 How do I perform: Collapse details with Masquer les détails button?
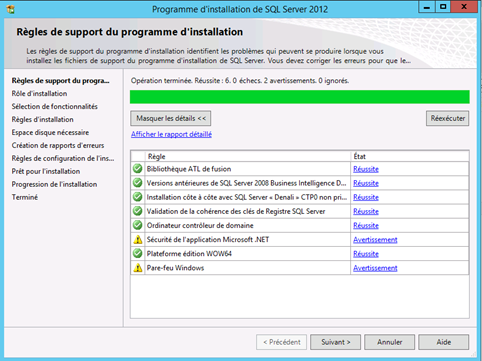(171, 118)
